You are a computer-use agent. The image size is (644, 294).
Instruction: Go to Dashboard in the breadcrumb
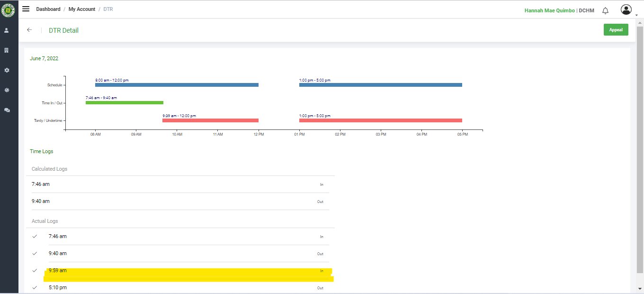[48, 9]
